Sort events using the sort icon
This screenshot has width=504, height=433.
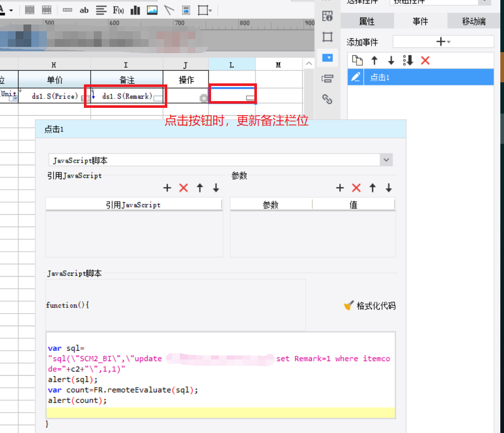(408, 60)
